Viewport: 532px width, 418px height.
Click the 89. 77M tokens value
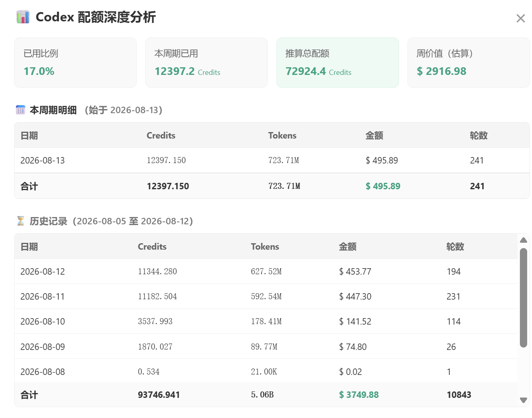pyautogui.click(x=264, y=347)
